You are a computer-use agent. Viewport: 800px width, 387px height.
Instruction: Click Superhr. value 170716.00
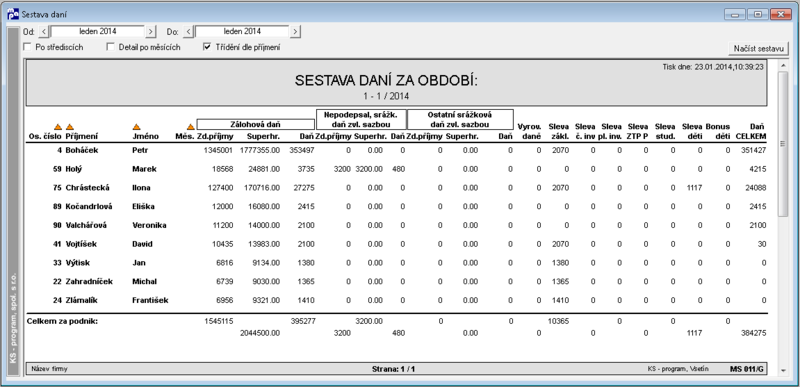(x=261, y=188)
